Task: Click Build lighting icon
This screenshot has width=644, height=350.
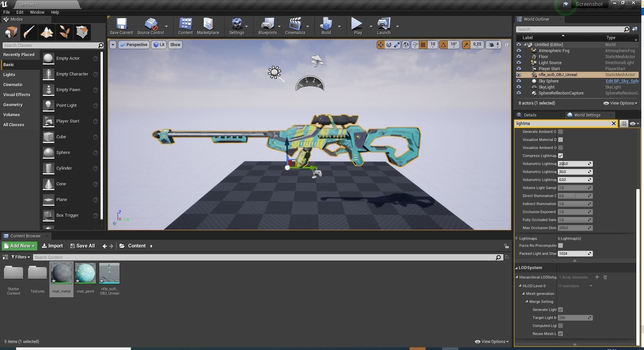Action: tap(326, 26)
